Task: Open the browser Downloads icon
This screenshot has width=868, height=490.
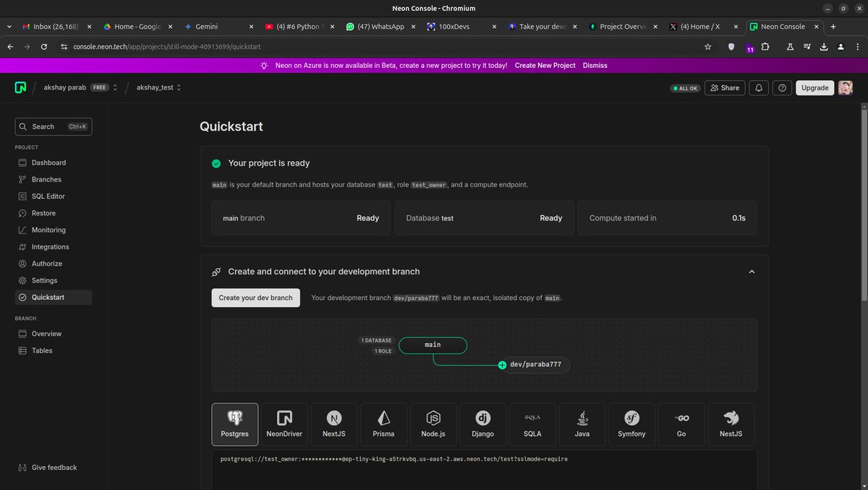Action: [x=824, y=46]
